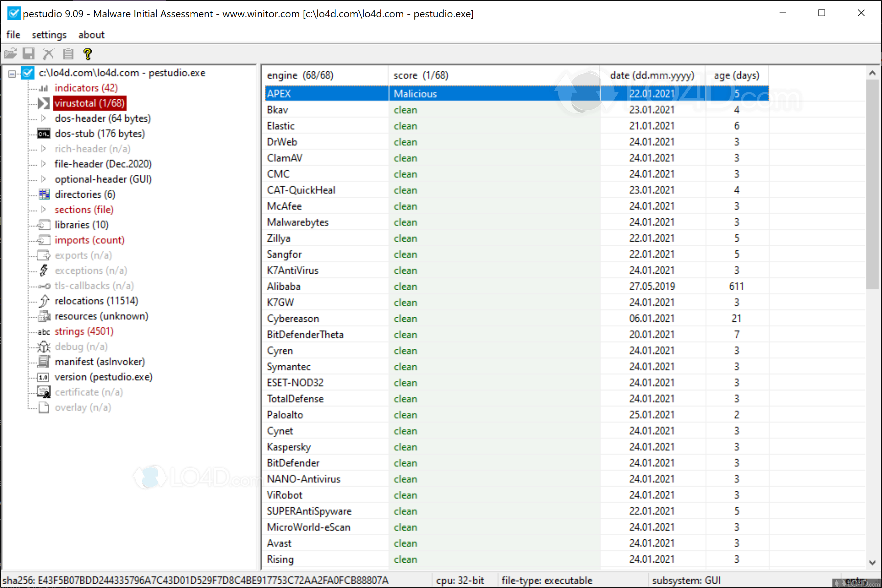The height and width of the screenshot is (588, 882).
Task: Uncheck the pestudio.exe root checkbox
Action: [27, 73]
